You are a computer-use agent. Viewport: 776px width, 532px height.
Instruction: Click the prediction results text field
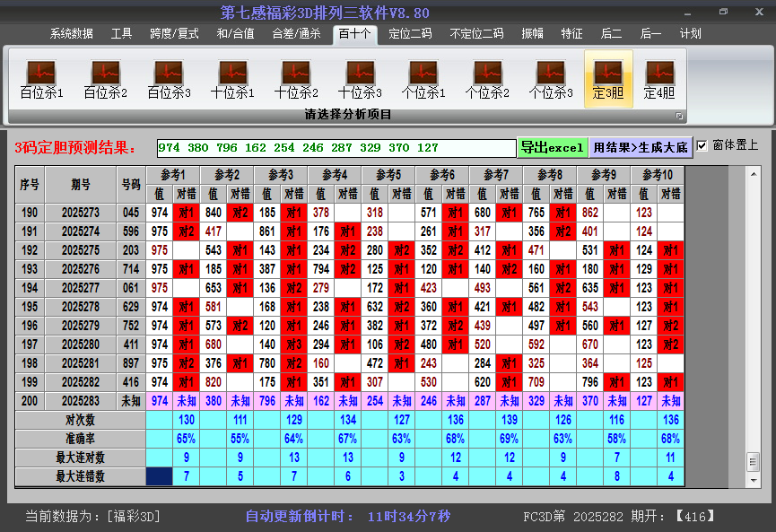[x=336, y=148]
